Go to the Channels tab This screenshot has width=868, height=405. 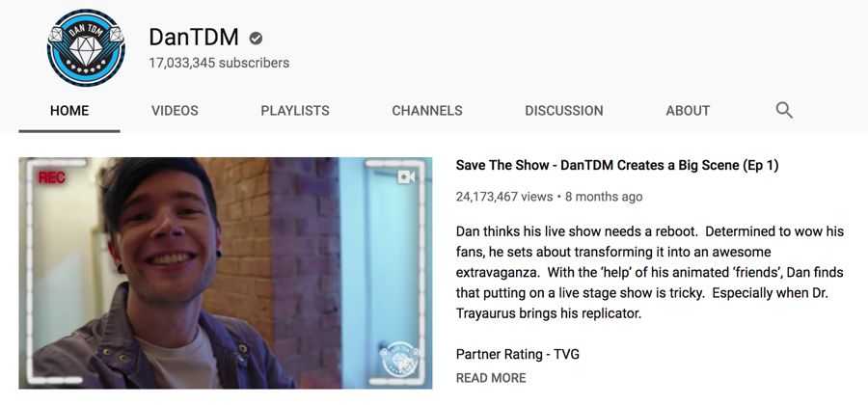[x=427, y=111]
